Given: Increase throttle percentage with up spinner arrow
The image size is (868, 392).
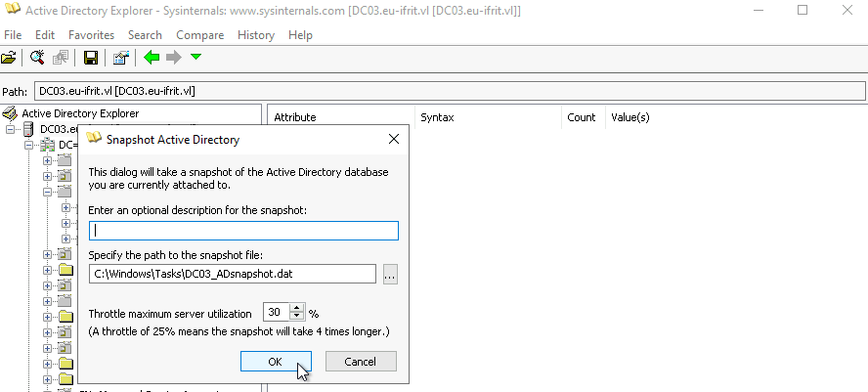Looking at the screenshot, I should (x=297, y=309).
